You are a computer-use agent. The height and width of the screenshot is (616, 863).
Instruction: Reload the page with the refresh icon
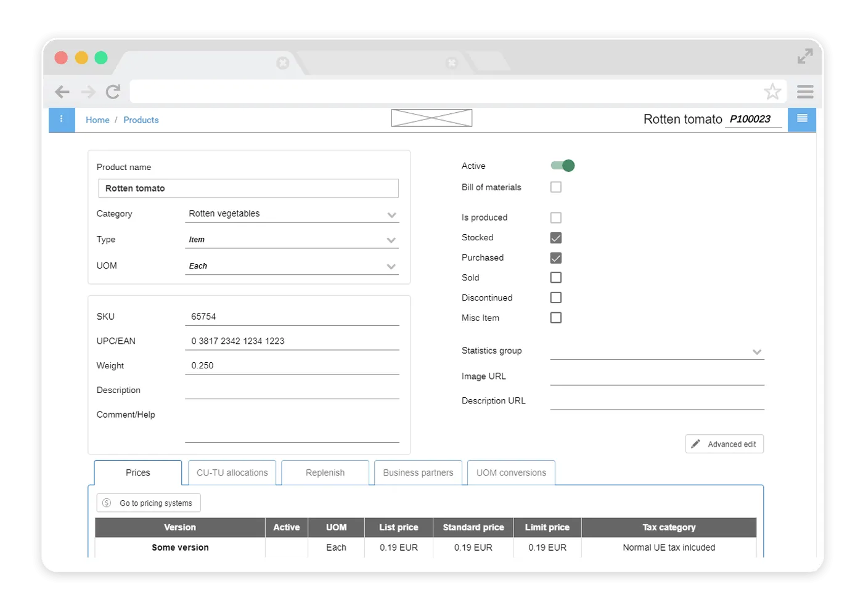click(x=113, y=92)
